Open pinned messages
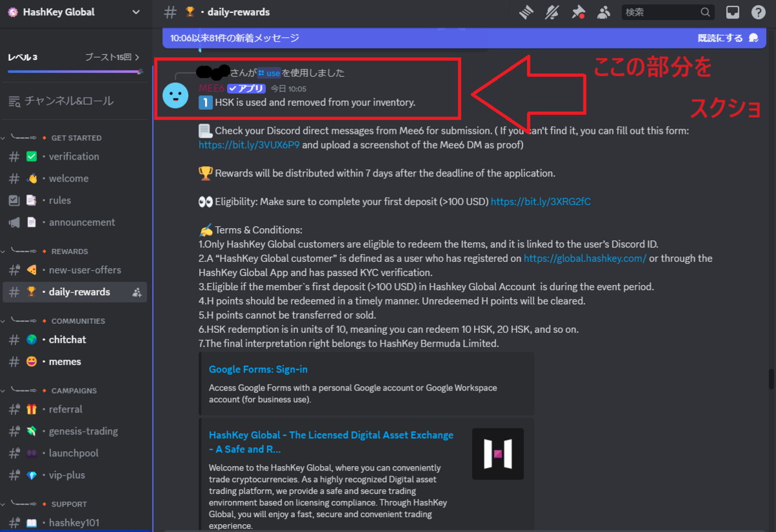This screenshot has height=532, width=776. click(578, 12)
